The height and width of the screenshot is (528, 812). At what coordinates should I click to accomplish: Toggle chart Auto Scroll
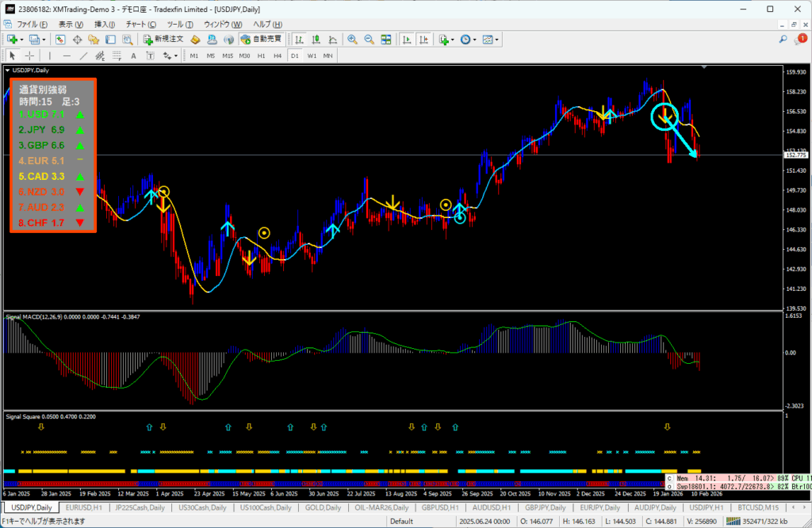tap(406, 40)
